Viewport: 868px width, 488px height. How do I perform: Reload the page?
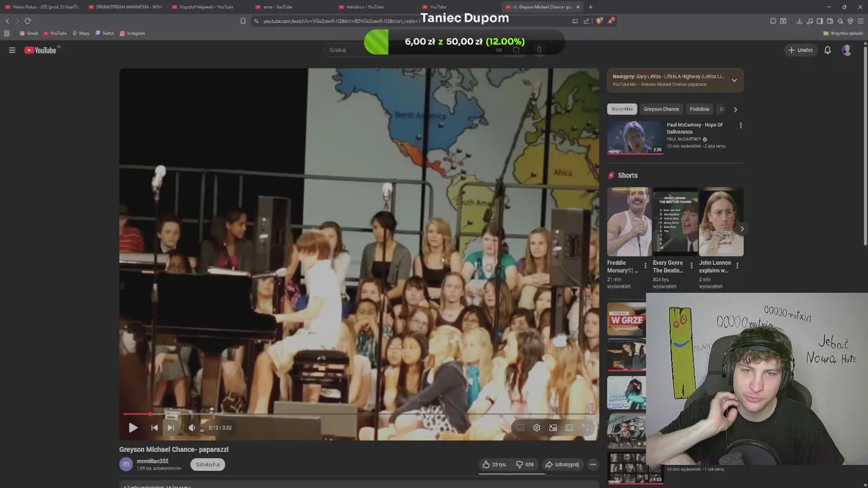click(x=27, y=21)
